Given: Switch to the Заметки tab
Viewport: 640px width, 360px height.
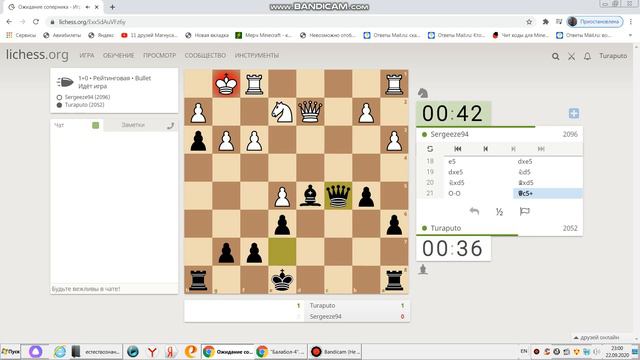Looking at the screenshot, I should 133,125.
